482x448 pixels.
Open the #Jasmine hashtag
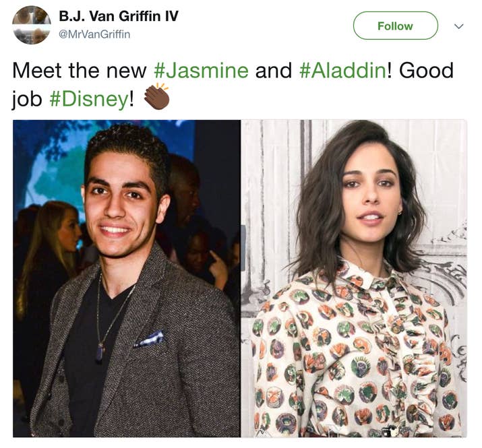(201, 70)
